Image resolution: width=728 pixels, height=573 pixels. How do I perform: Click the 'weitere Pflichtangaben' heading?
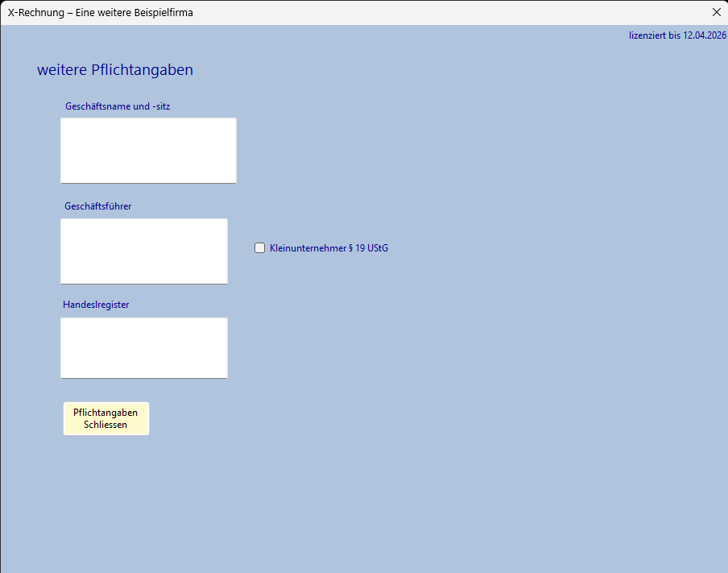(115, 69)
